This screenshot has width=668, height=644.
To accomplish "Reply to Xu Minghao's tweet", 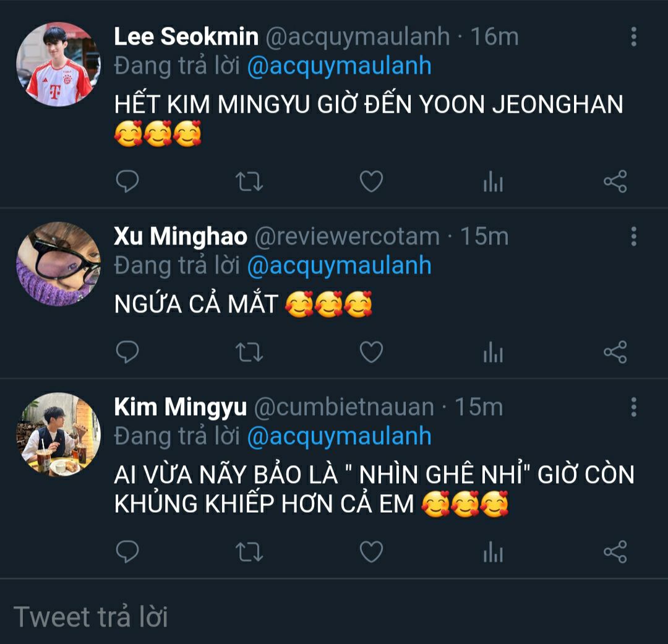I will coord(127,353).
